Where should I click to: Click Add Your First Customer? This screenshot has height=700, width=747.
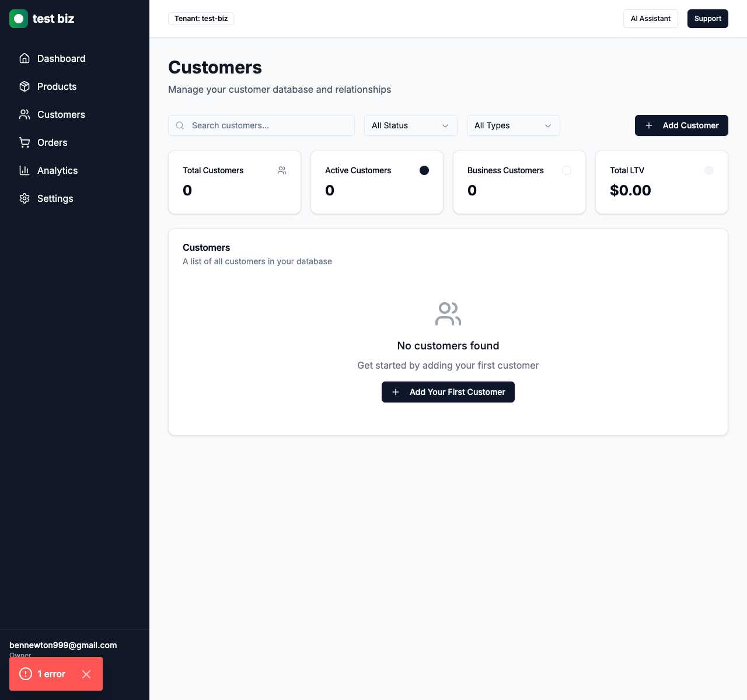tap(448, 392)
